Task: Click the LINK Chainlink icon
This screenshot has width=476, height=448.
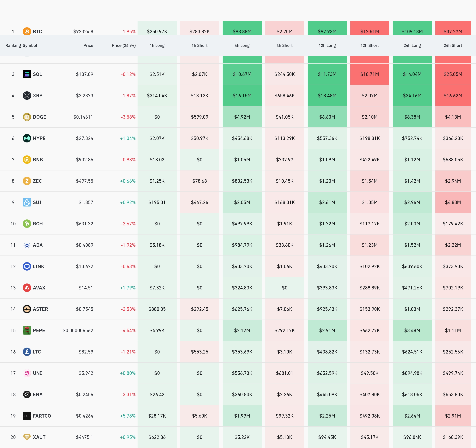Action: [x=27, y=266]
